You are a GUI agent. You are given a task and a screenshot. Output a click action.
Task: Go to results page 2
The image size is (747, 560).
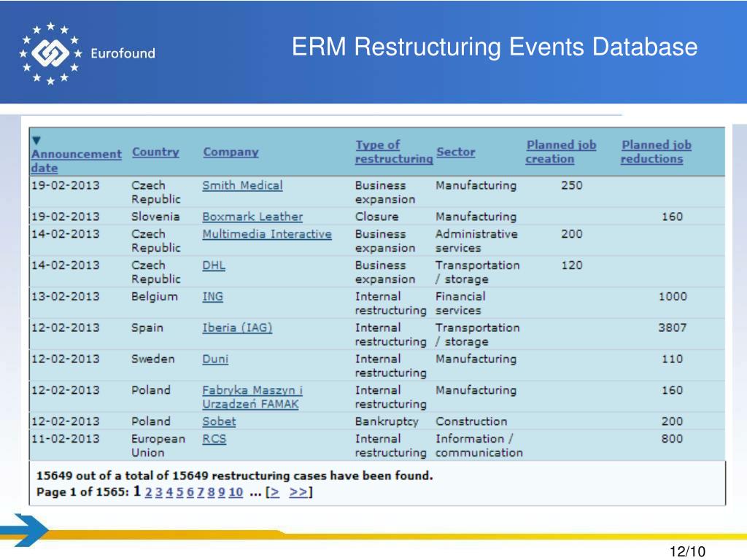[149, 492]
